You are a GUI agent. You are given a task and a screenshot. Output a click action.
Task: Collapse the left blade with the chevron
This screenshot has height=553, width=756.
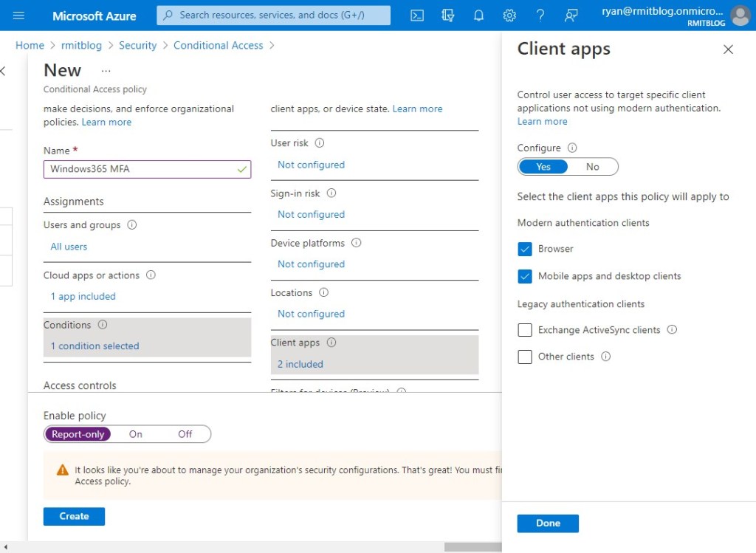pyautogui.click(x=3, y=72)
